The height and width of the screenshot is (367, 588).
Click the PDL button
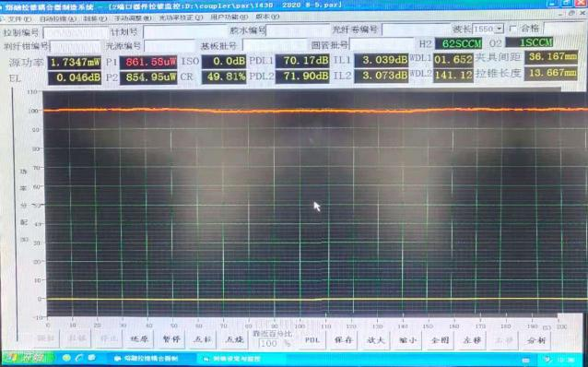pos(312,340)
